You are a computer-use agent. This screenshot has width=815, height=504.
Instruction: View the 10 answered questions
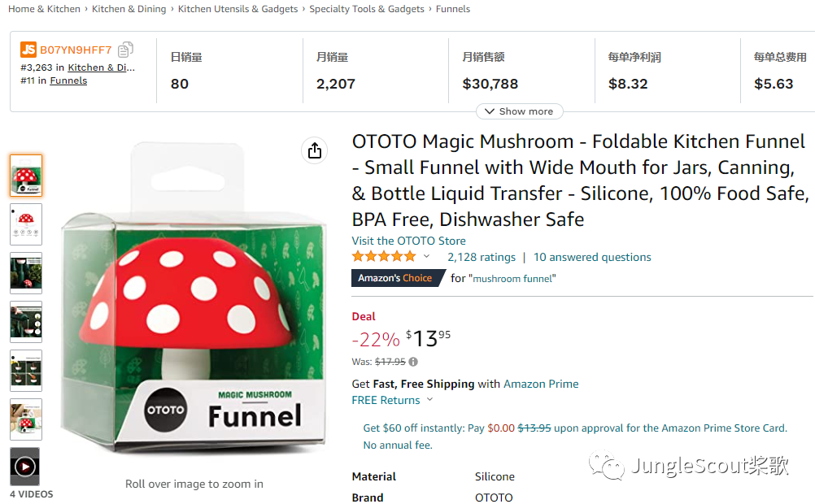(x=592, y=257)
